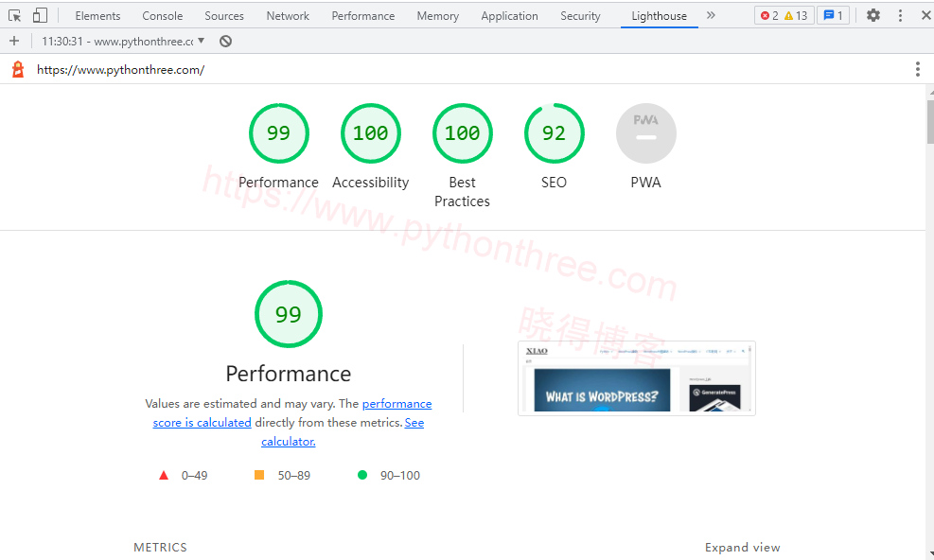Click the PWA gauge icon
The image size is (934, 560).
click(645, 133)
